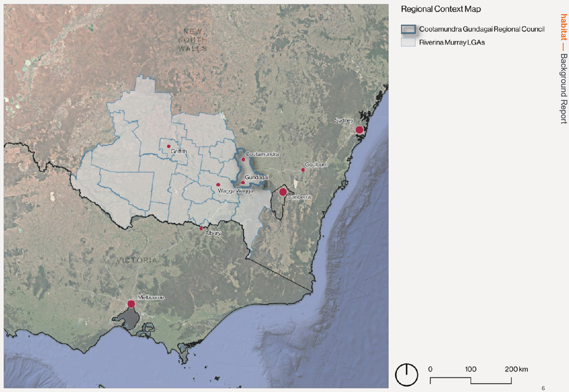Click the 'Griffith' map label
Image resolution: width=569 pixels, height=392 pixels.
tap(179, 151)
